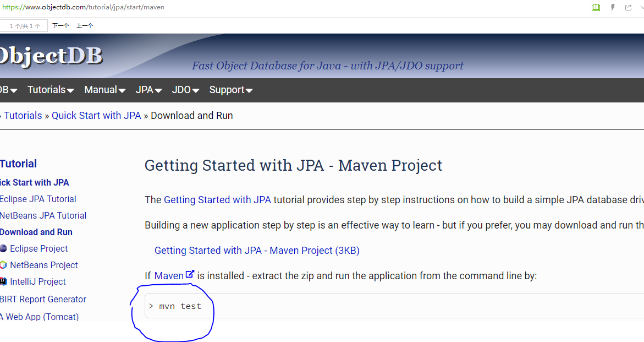Screen dimensions: 644x342
Task: Open the reader mode book icon
Action: pyautogui.click(x=596, y=7)
